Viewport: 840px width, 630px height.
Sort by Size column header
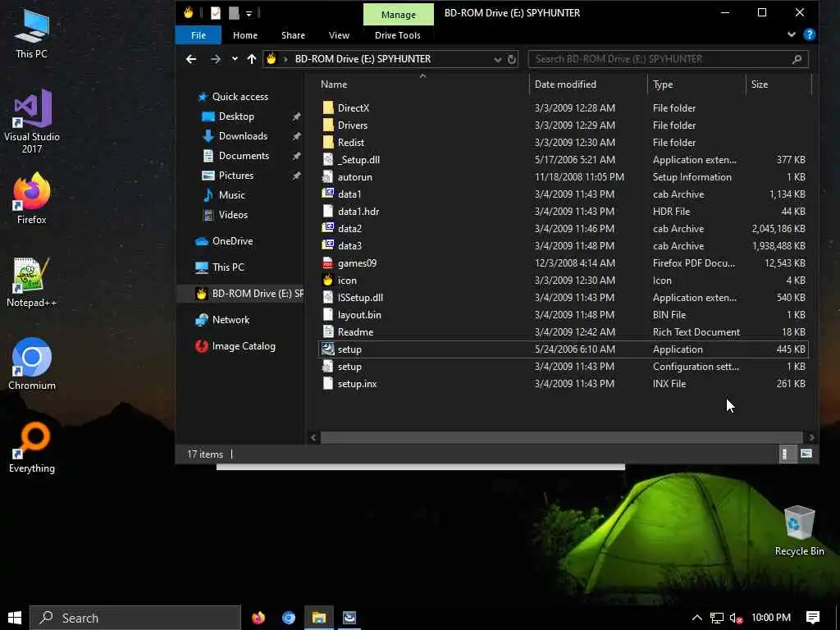779,84
